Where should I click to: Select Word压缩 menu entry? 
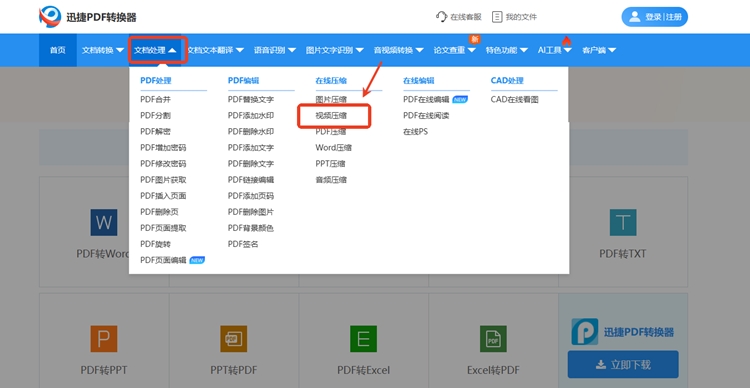pyautogui.click(x=333, y=148)
